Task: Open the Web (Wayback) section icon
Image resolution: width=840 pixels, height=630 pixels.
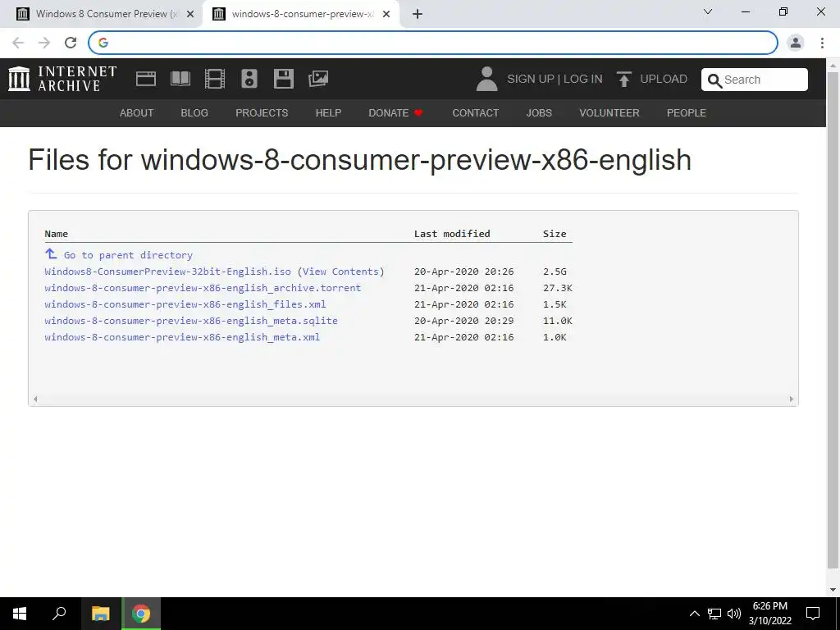Action: pyautogui.click(x=146, y=79)
